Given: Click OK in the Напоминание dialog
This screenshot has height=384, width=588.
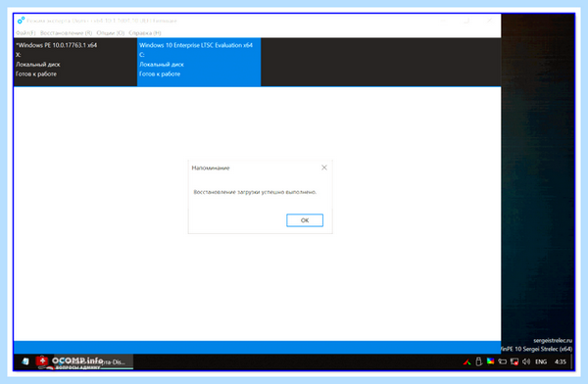Looking at the screenshot, I should click(305, 220).
